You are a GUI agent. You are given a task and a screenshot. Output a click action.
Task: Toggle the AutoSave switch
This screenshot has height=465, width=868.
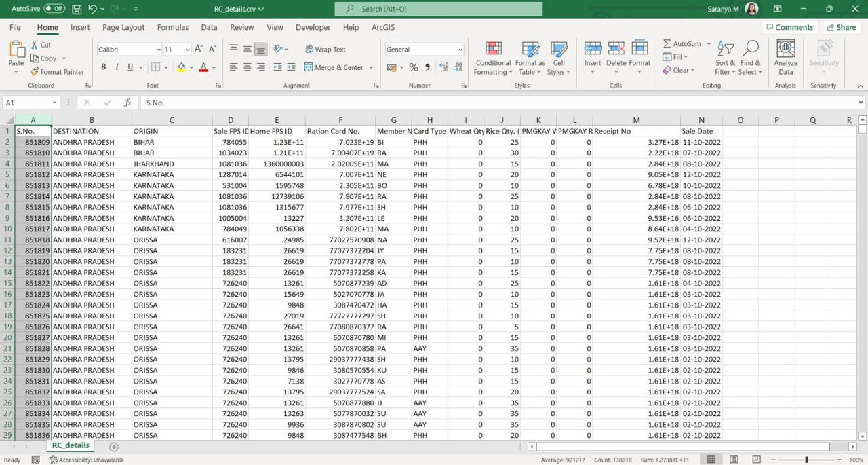pyautogui.click(x=54, y=9)
